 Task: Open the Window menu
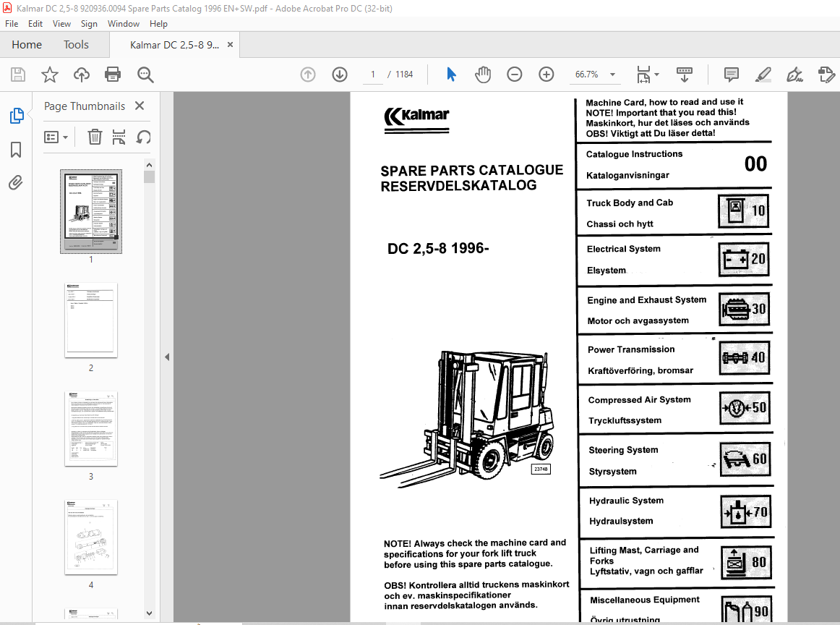(x=123, y=24)
